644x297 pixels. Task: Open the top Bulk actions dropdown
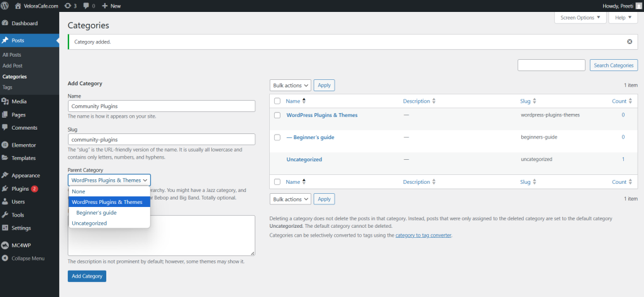pyautogui.click(x=291, y=86)
